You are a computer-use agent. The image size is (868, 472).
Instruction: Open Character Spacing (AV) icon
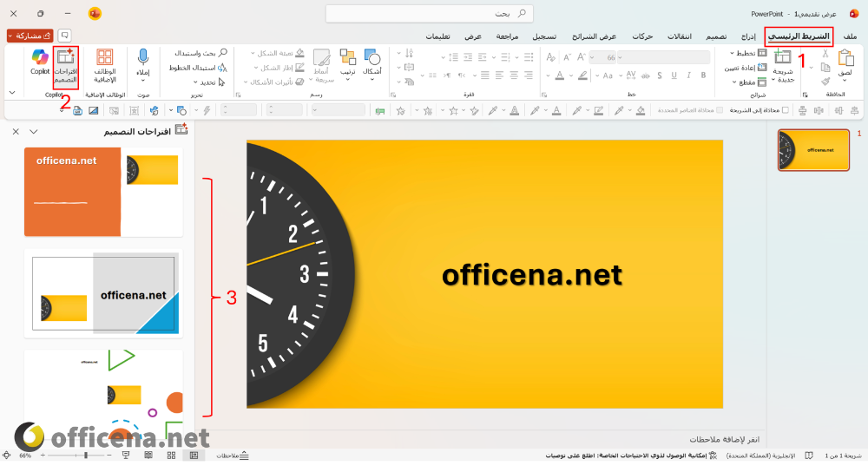point(631,75)
